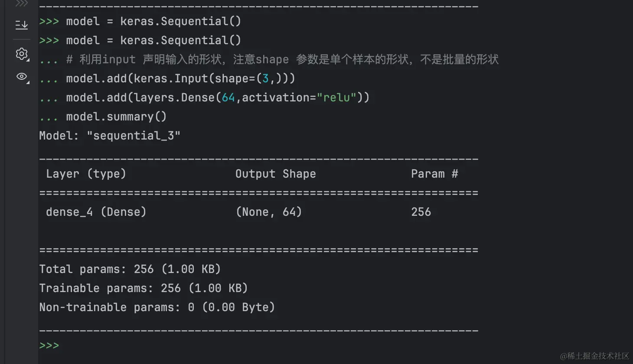Click the Param # column header

click(434, 174)
